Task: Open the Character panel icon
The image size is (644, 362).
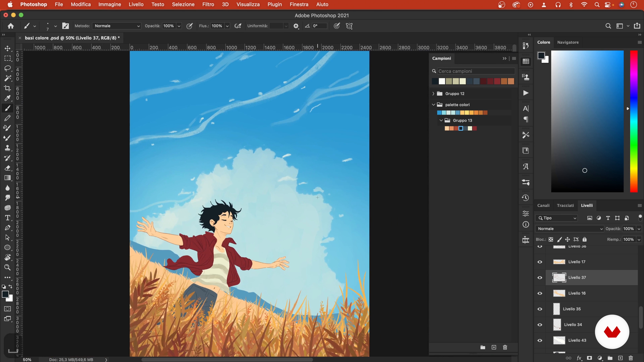Action: click(526, 109)
